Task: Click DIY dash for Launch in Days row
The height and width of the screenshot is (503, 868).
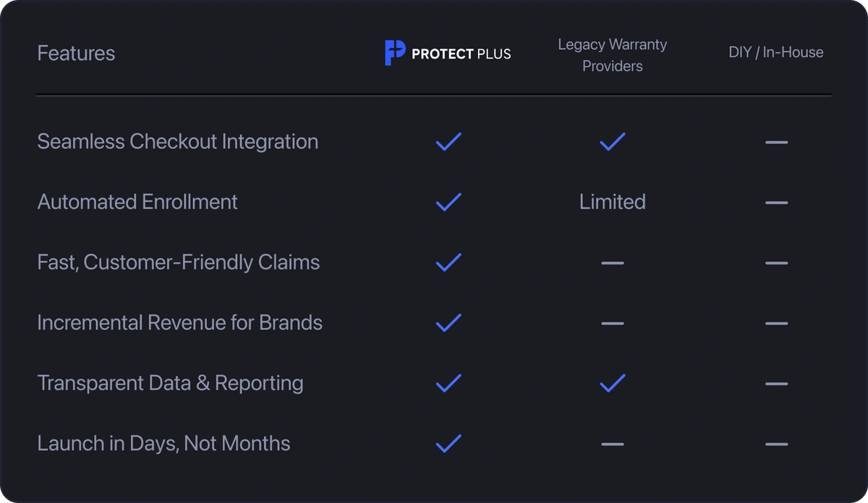Action: coord(776,444)
